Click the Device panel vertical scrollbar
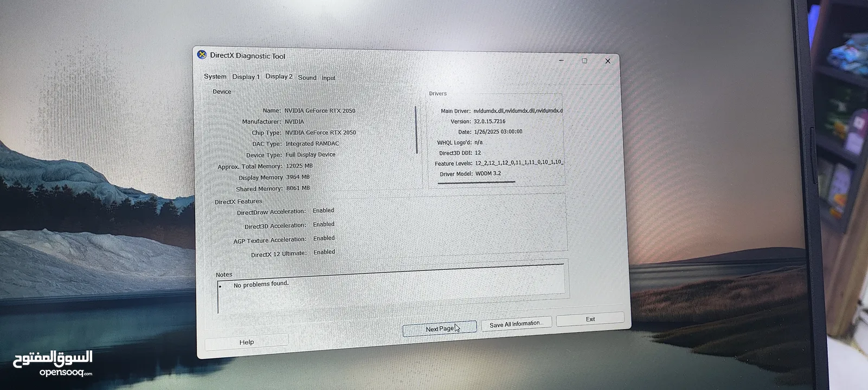This screenshot has width=868, height=390. [416, 130]
